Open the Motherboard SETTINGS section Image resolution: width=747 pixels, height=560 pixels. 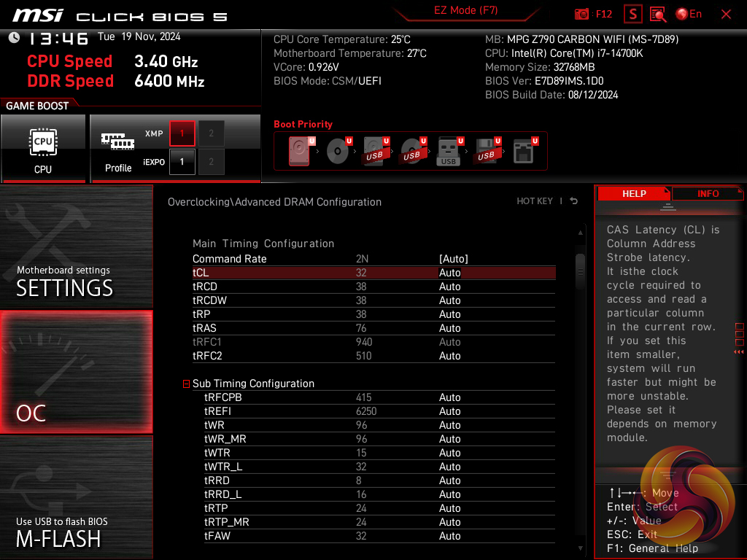(x=76, y=246)
